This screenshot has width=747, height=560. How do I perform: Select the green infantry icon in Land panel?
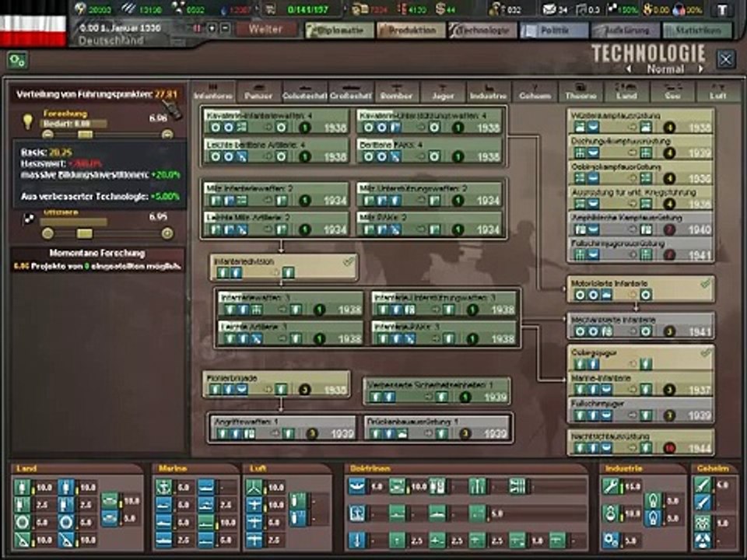(x=23, y=487)
